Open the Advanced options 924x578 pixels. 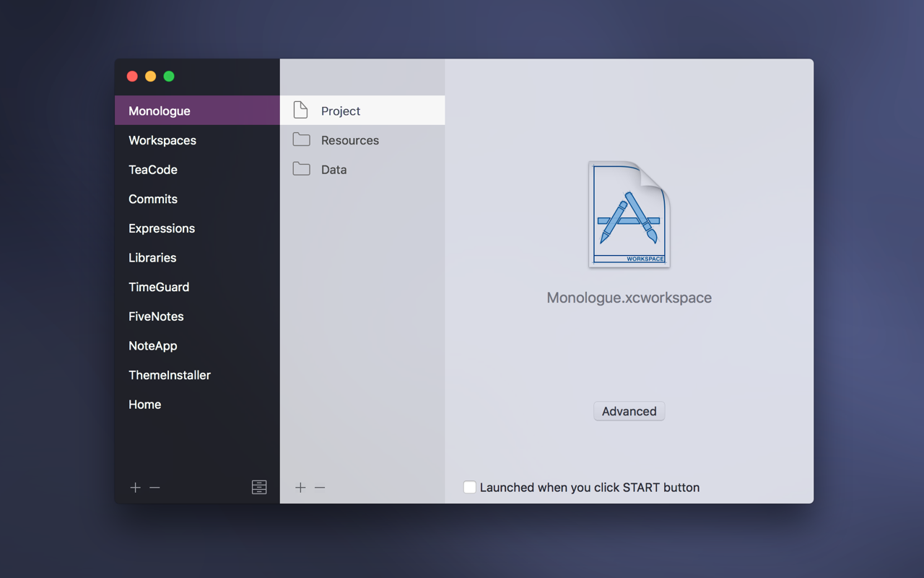point(629,410)
